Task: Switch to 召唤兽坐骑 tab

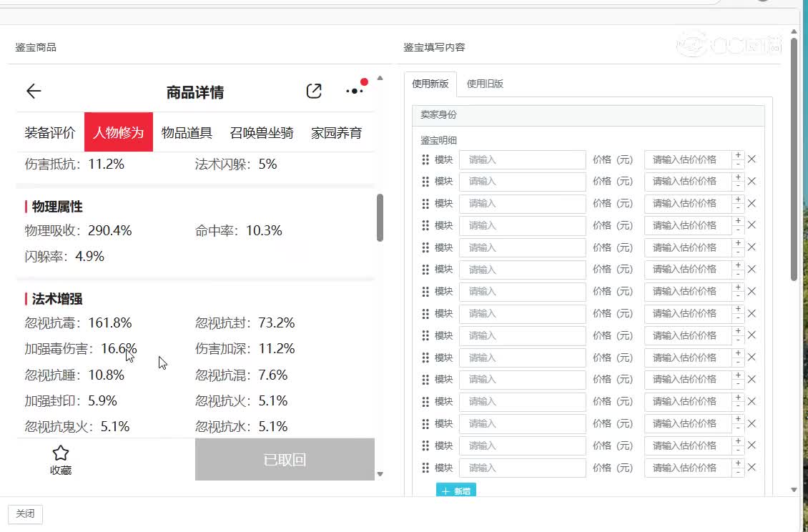Action: pos(262,132)
